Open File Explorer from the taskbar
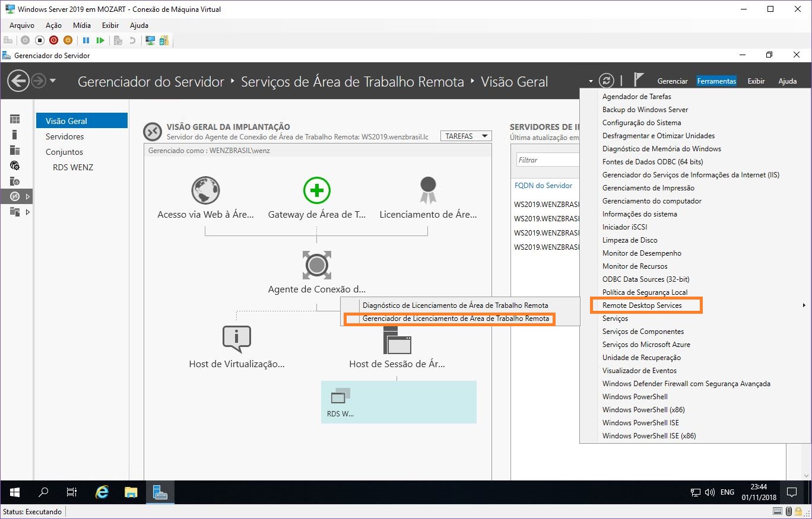The height and width of the screenshot is (519, 812). click(x=131, y=492)
